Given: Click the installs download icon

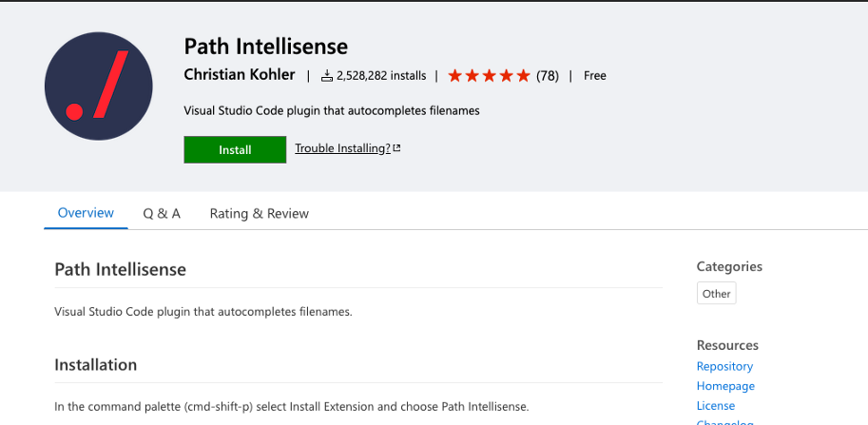Looking at the screenshot, I should pyautogui.click(x=327, y=76).
